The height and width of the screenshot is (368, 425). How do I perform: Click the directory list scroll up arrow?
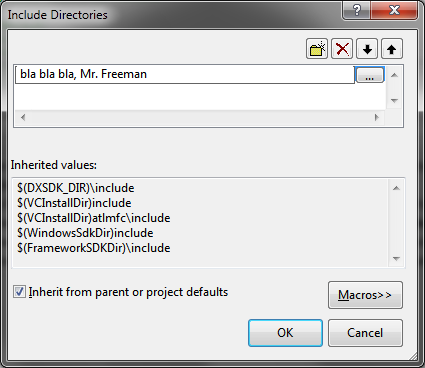[x=394, y=75]
